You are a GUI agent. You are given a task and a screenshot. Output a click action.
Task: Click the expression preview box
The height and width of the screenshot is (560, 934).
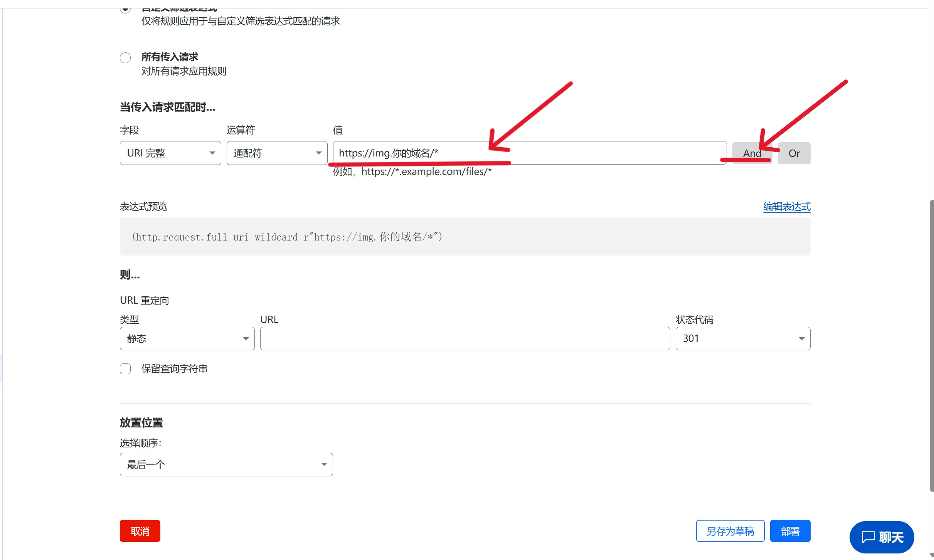464,237
